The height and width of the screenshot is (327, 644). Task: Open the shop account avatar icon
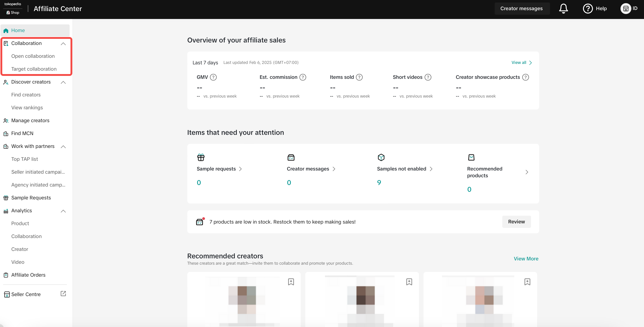[625, 9]
